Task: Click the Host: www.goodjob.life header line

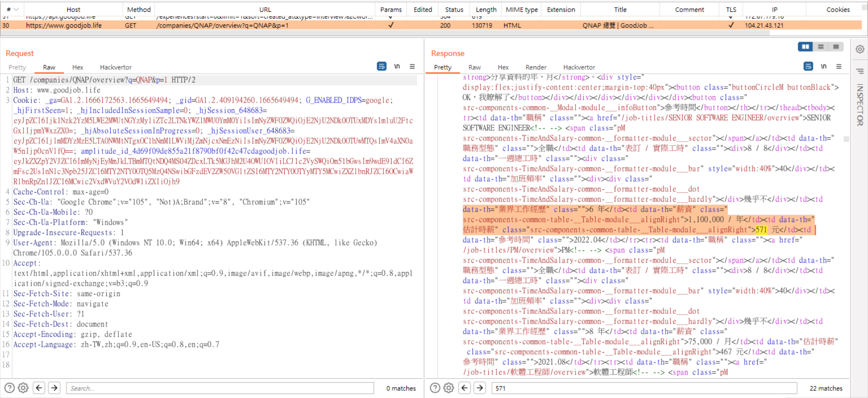Action: tap(57, 90)
